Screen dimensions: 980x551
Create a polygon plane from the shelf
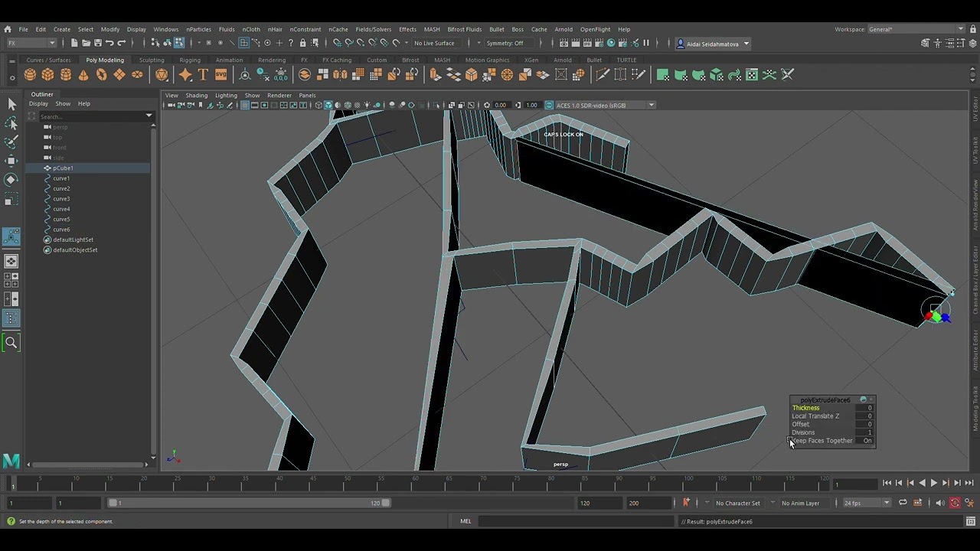(x=119, y=74)
